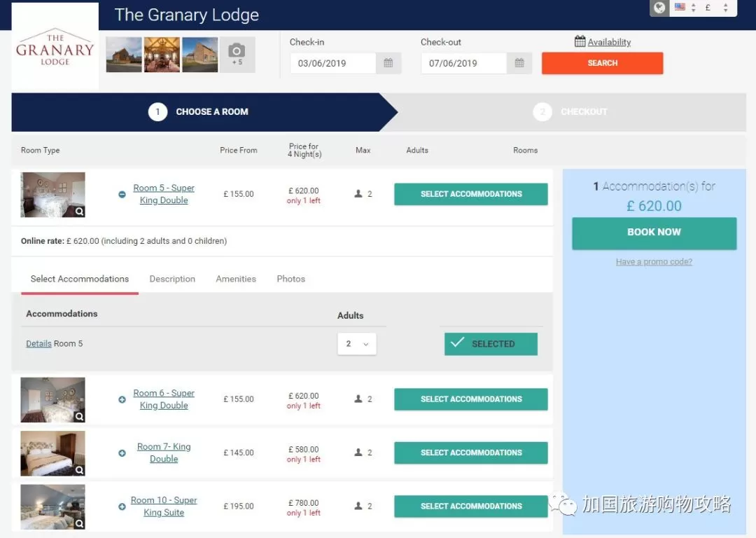
Task: Zoom Room 10 photo via magnifier icon
Action: (80, 523)
